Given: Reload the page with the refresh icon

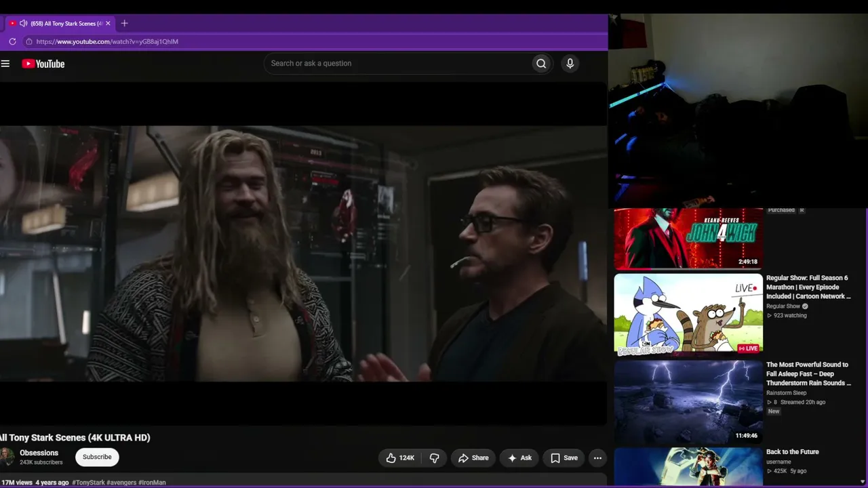Looking at the screenshot, I should coord(12,41).
